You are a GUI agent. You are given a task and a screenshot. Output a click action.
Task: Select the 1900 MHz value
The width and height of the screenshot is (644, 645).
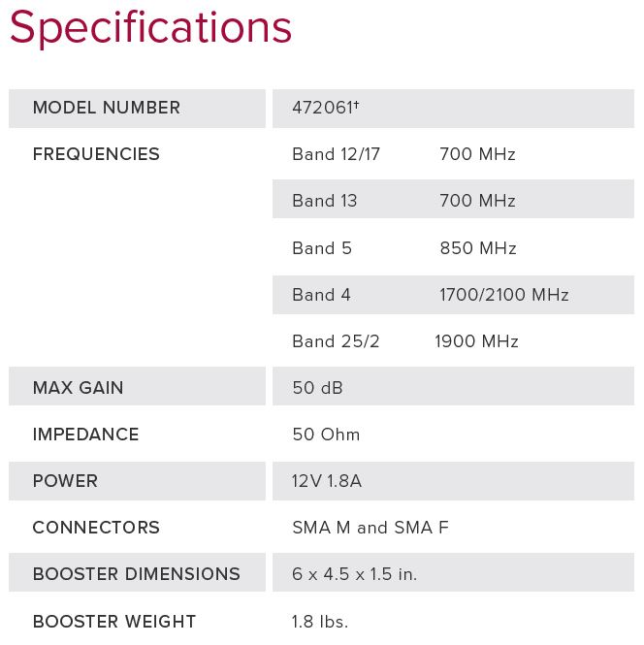(x=476, y=341)
